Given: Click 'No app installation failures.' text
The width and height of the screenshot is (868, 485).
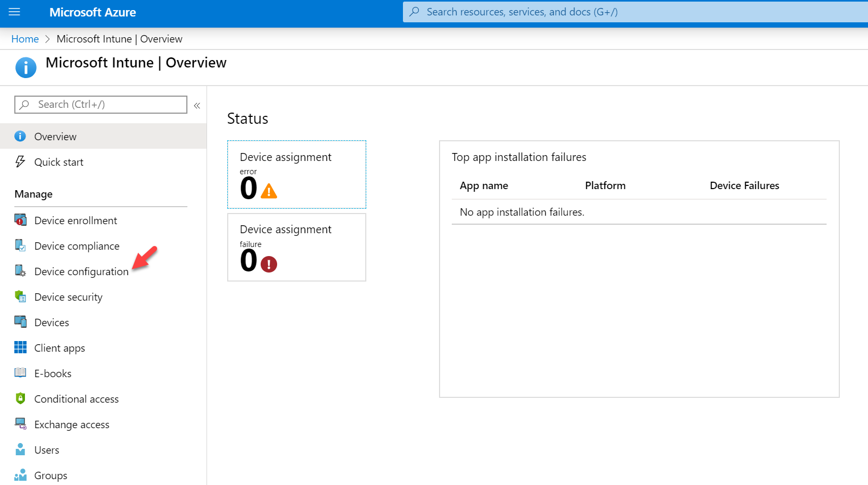Looking at the screenshot, I should pyautogui.click(x=522, y=212).
